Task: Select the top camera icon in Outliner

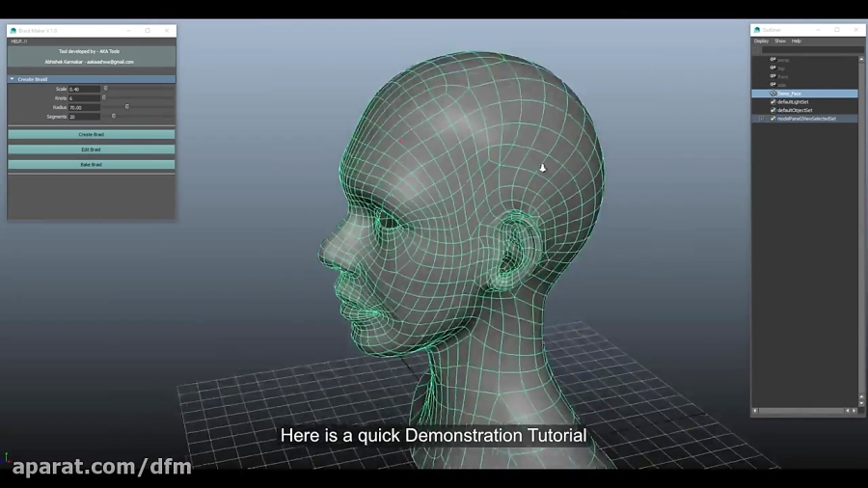Action: coord(773,68)
